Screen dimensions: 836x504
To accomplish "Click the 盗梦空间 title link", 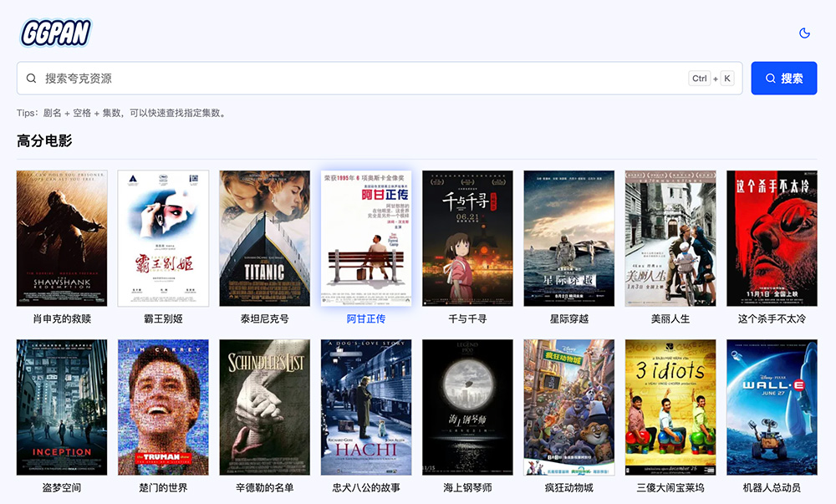I will click(x=62, y=487).
